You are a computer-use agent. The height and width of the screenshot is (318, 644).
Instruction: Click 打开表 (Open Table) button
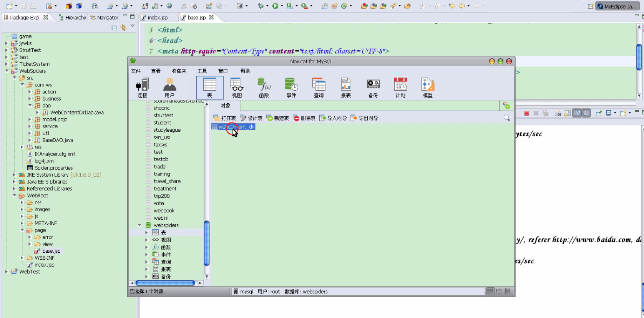(225, 118)
